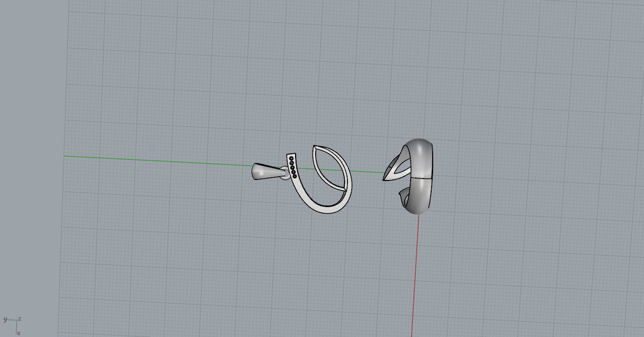Click the green Y-axis construction line
The image size is (644, 337).
159,161
